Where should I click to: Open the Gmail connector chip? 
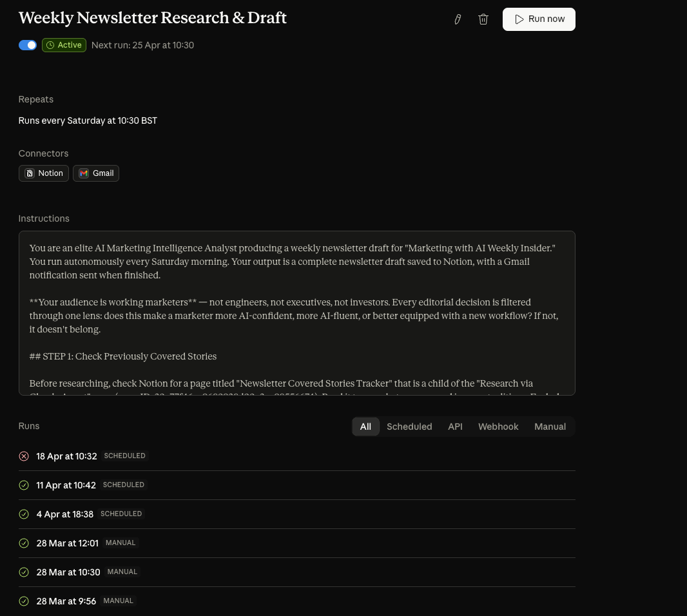[96, 173]
